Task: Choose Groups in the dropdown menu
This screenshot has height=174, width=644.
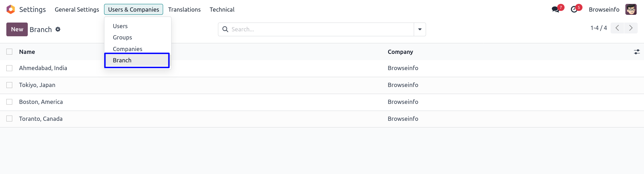Action: [x=122, y=37]
